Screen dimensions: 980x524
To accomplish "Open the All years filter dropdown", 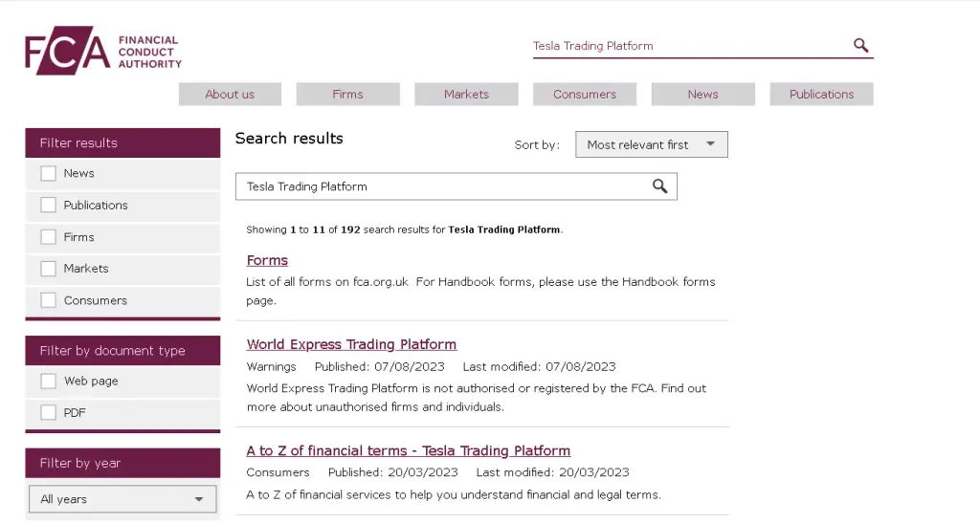I will [x=122, y=499].
